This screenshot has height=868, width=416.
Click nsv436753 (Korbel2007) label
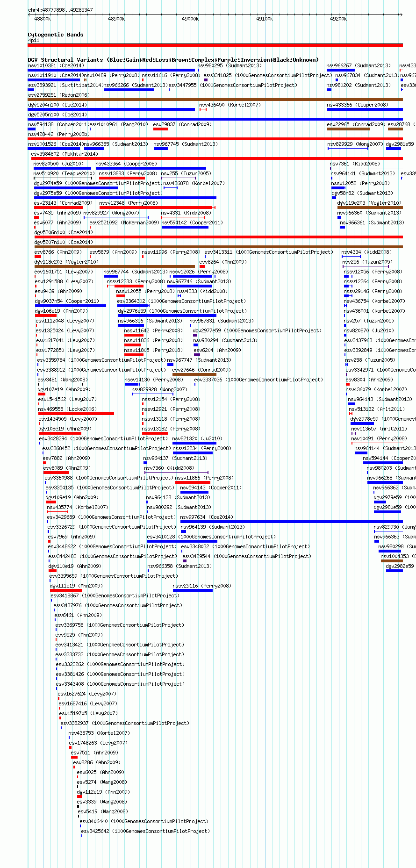click(x=99, y=733)
